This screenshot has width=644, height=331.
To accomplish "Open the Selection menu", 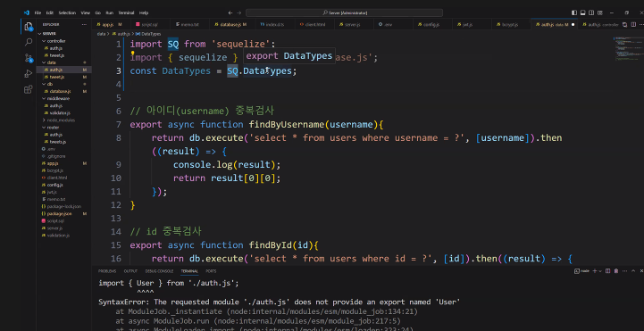I will point(67,12).
